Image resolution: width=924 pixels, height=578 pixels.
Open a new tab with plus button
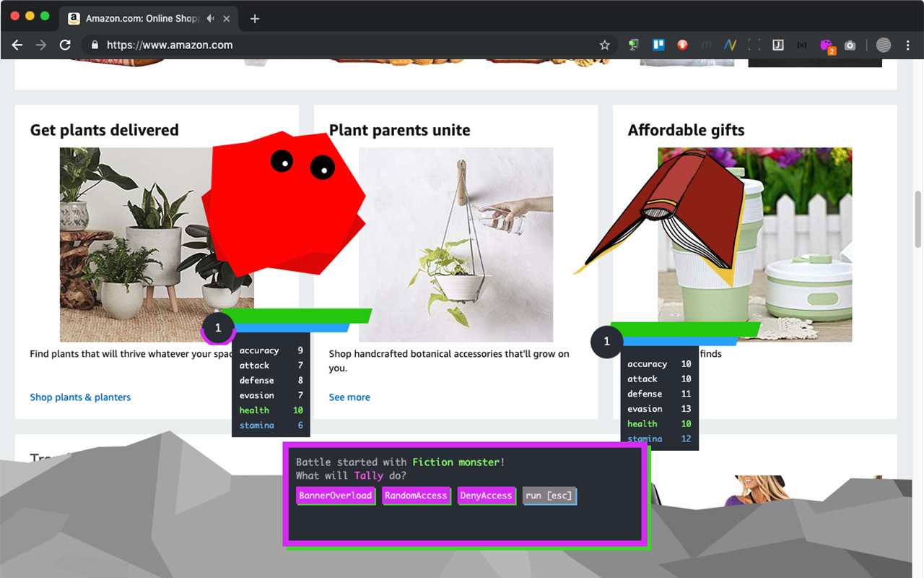click(x=255, y=19)
